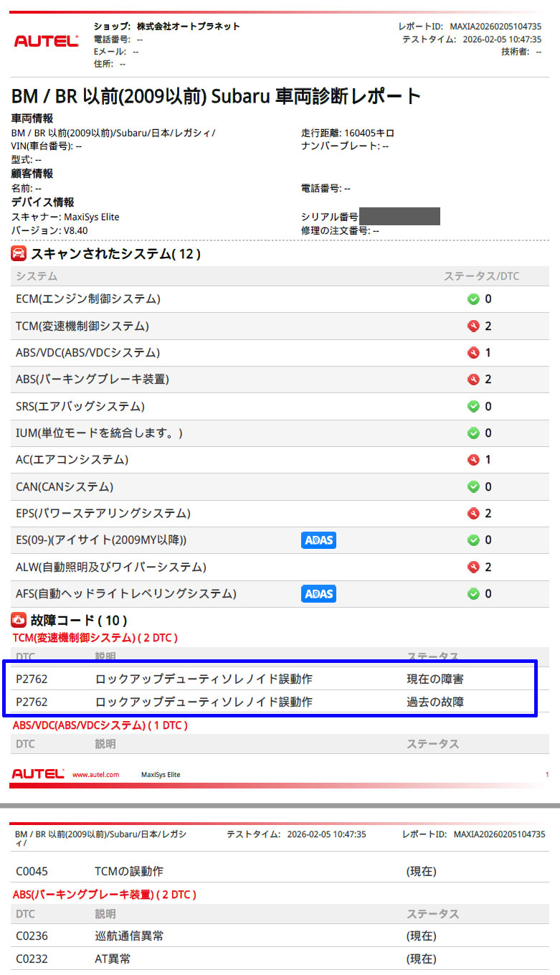Click the red car icon beside スキャンされたシステム
This screenshot has width=560, height=975.
[19, 253]
